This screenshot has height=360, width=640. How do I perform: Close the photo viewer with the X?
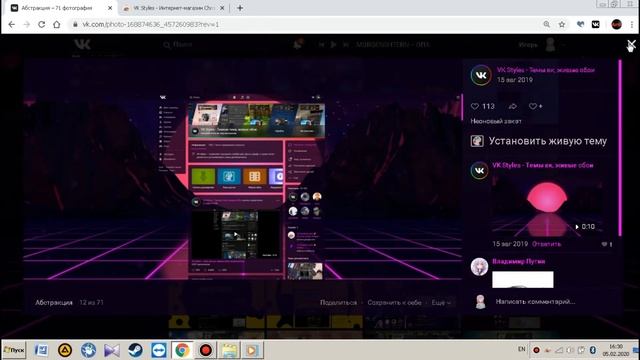pos(631,44)
